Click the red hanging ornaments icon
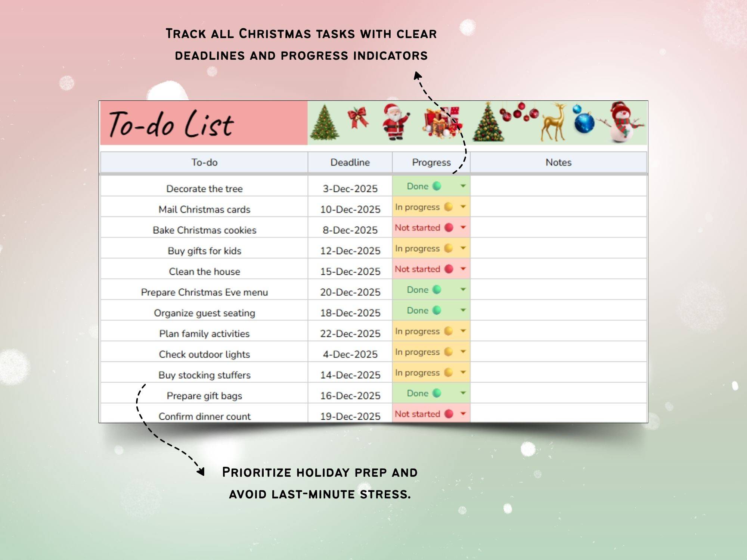 point(520,112)
